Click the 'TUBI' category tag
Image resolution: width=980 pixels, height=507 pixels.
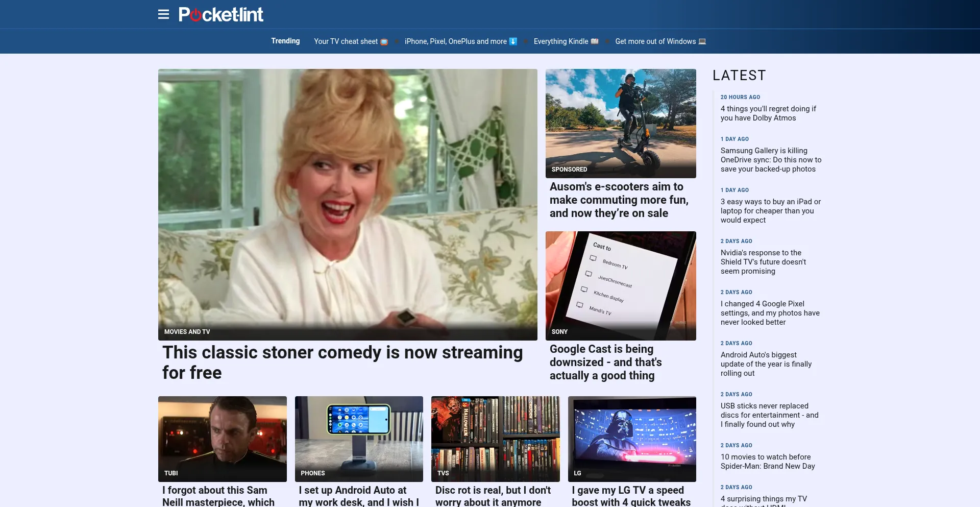tap(171, 473)
